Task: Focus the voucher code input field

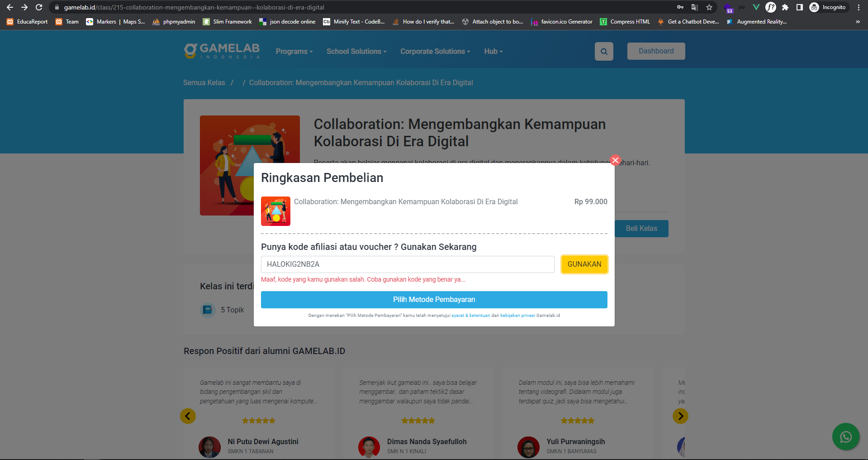Action: (408, 264)
